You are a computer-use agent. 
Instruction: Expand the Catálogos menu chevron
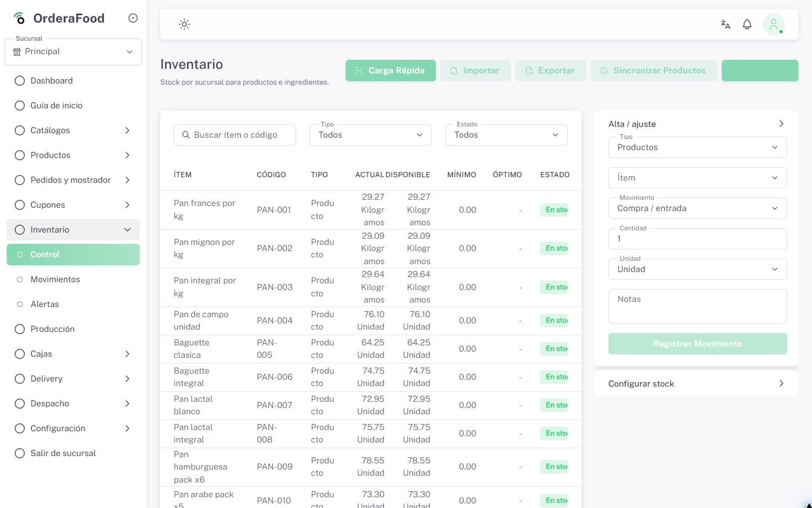127,130
